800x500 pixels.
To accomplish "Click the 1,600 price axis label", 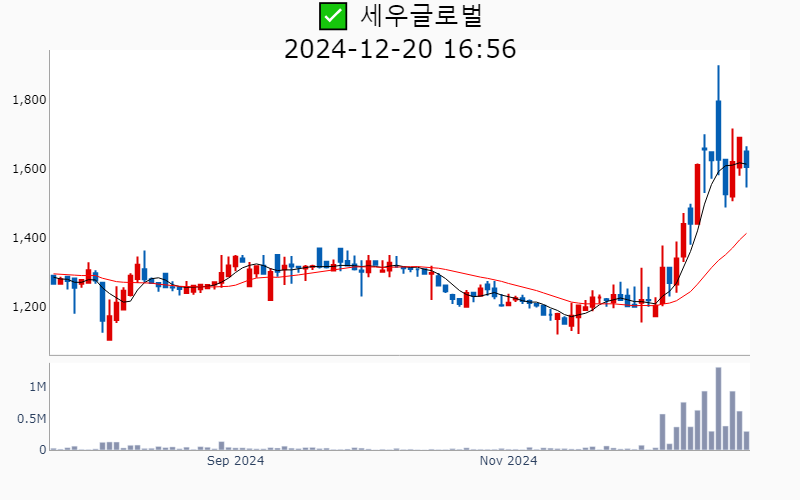I will coord(29,168).
